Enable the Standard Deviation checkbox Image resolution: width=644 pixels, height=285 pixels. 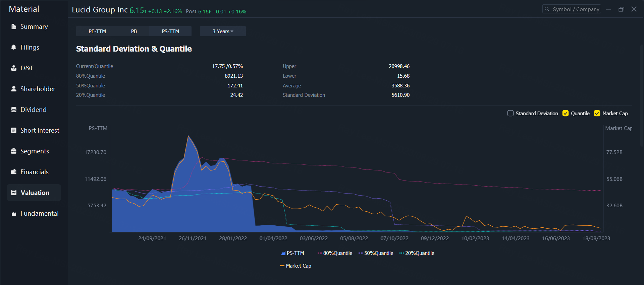[511, 113]
